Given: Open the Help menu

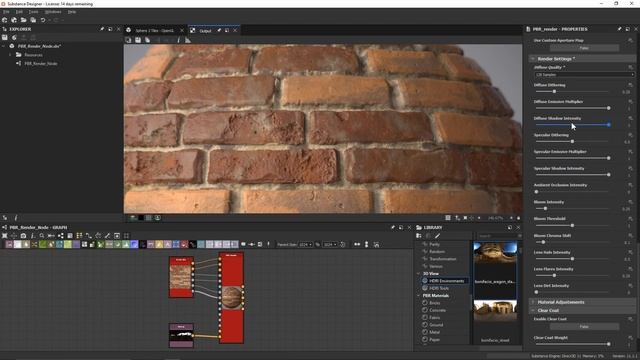Looking at the screenshot, I should coord(72,12).
